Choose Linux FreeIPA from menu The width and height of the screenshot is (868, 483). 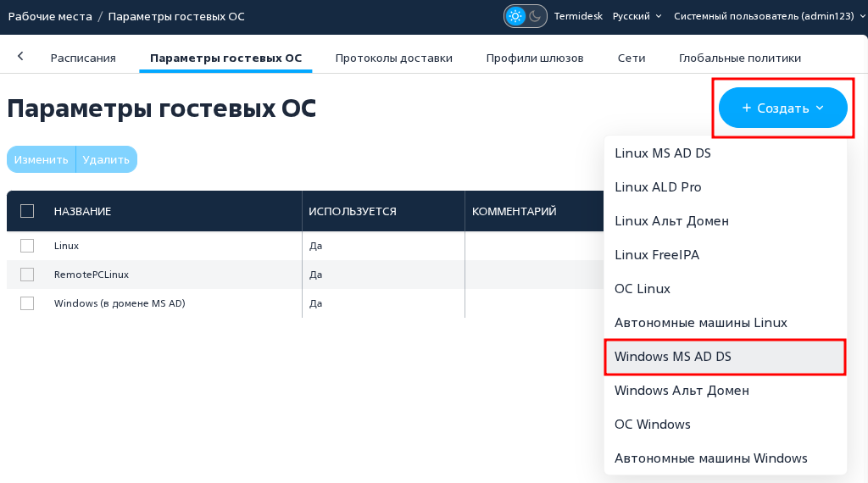(x=726, y=254)
